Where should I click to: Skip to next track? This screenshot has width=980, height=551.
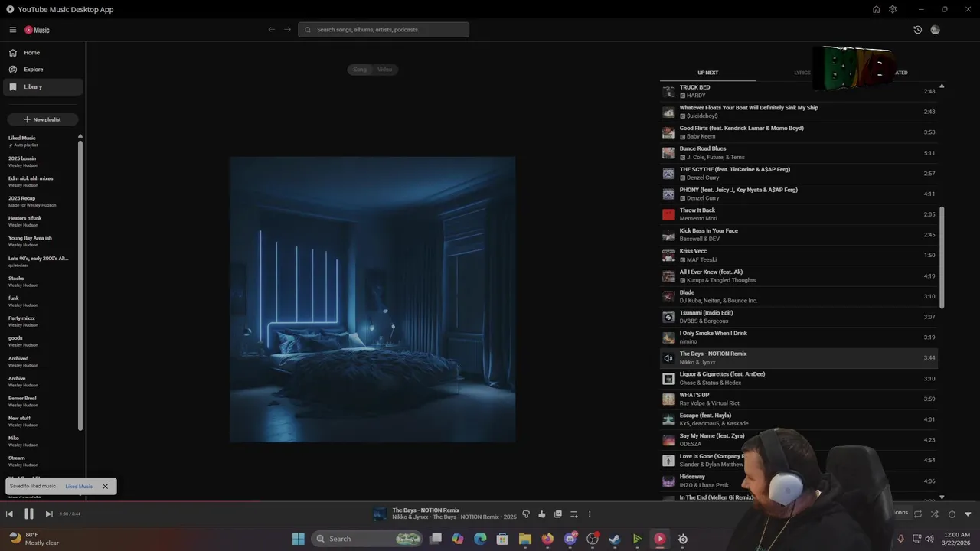pos(48,514)
